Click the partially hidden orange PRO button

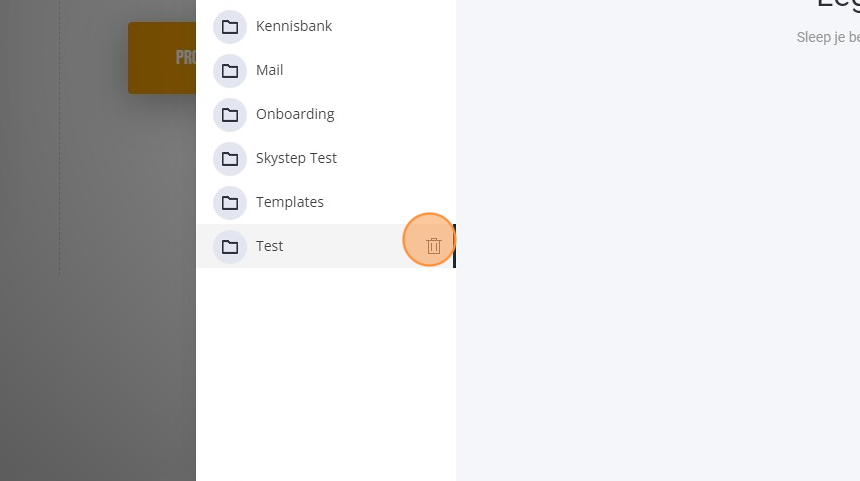click(162, 58)
